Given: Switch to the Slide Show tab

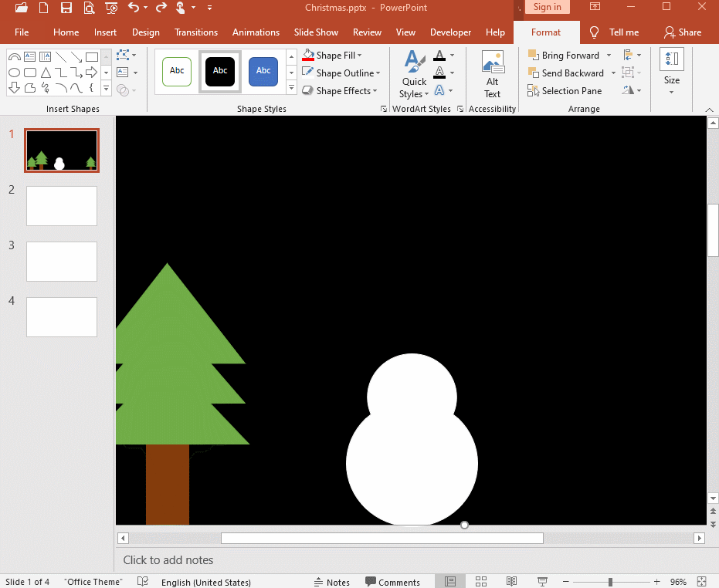Looking at the screenshot, I should [x=316, y=32].
